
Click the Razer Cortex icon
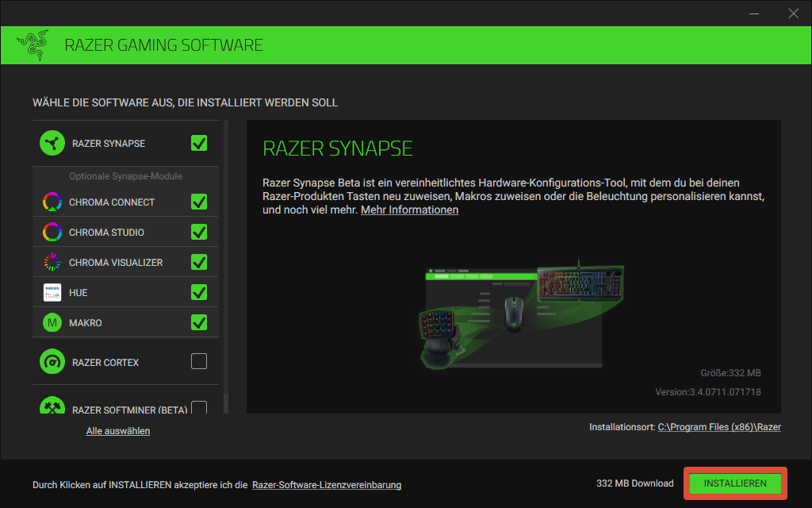click(52, 362)
